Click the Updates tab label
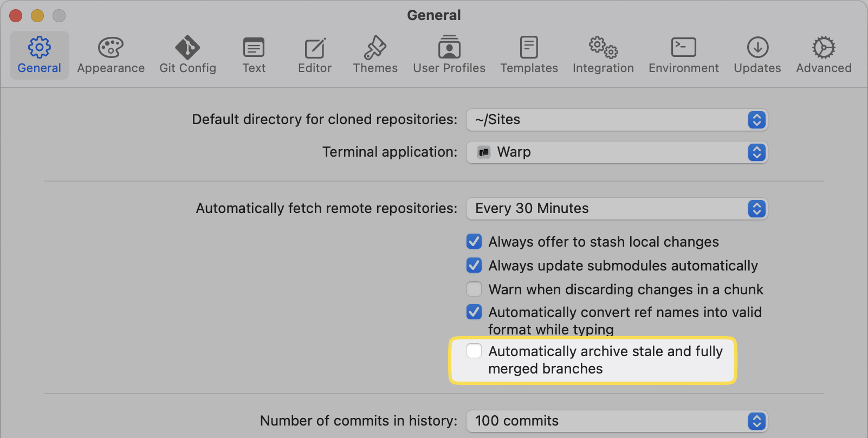 click(x=757, y=68)
